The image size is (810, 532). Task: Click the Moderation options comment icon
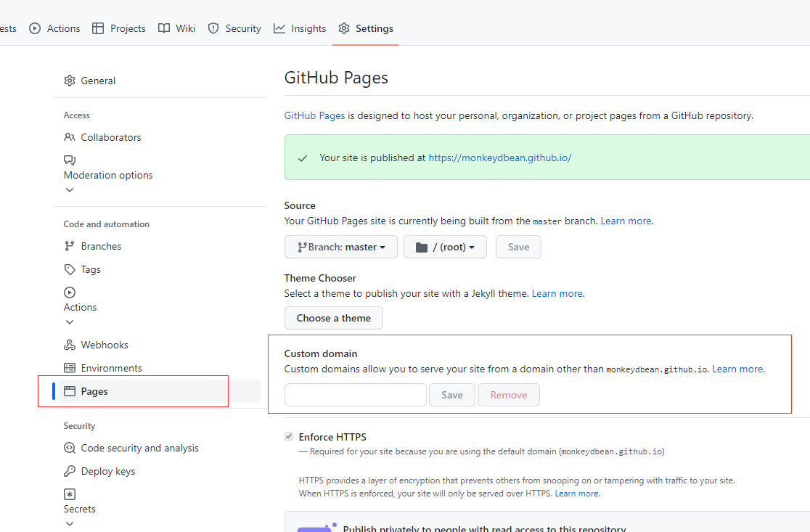tap(70, 160)
